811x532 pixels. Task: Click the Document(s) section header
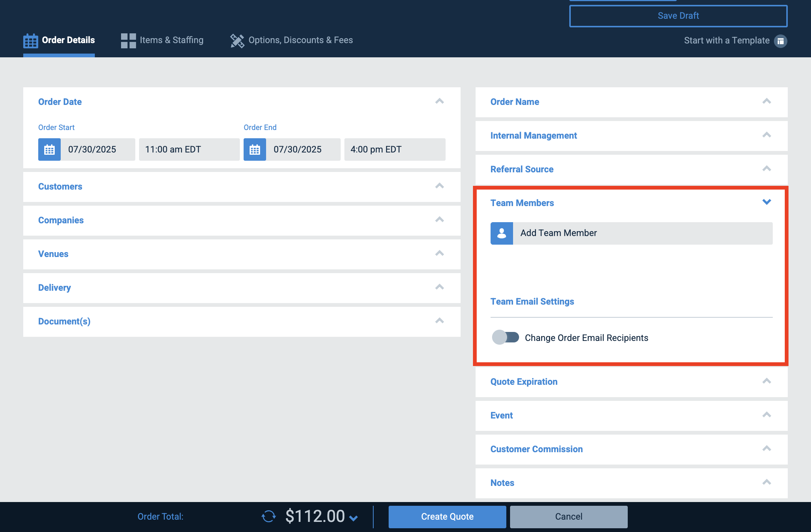click(242, 322)
